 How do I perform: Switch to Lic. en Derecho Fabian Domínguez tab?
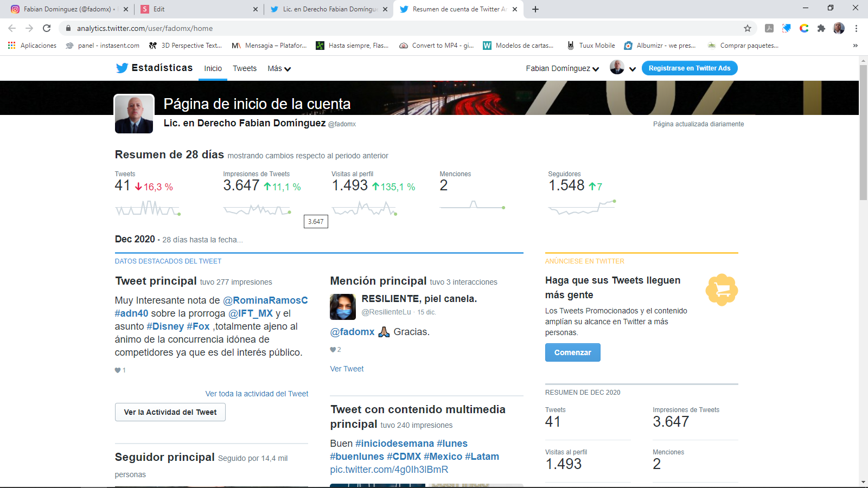click(329, 9)
